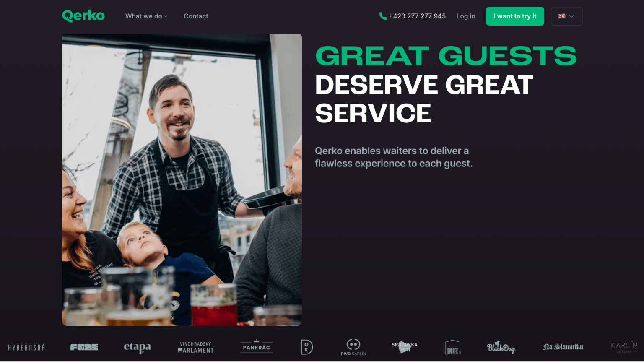The width and height of the screenshot is (644, 364).
Task: Click the Log in link
Action: (x=466, y=16)
